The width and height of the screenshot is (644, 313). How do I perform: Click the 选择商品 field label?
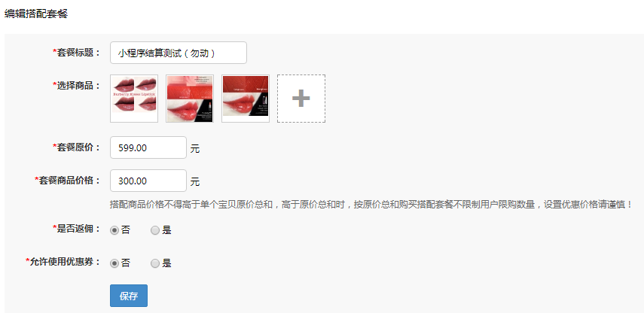pyautogui.click(x=77, y=86)
